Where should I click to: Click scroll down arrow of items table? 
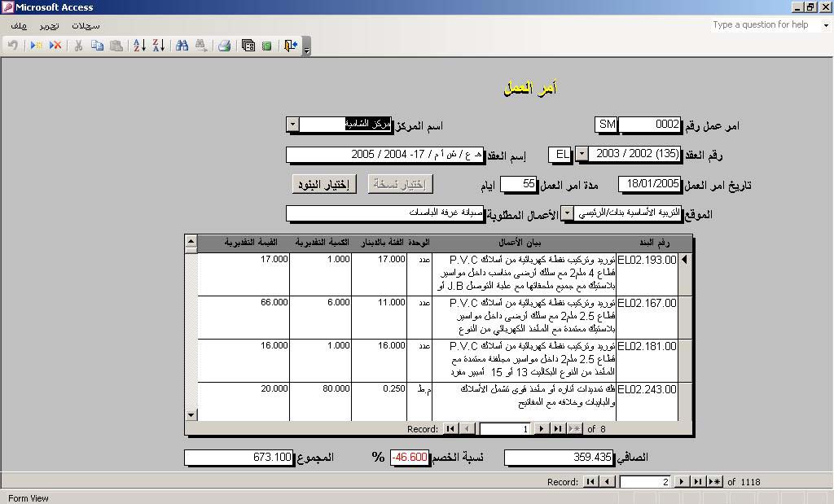(x=191, y=414)
